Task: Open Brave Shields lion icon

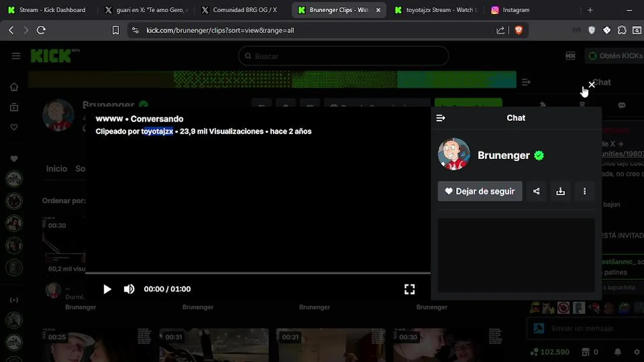Action: pyautogui.click(x=519, y=30)
